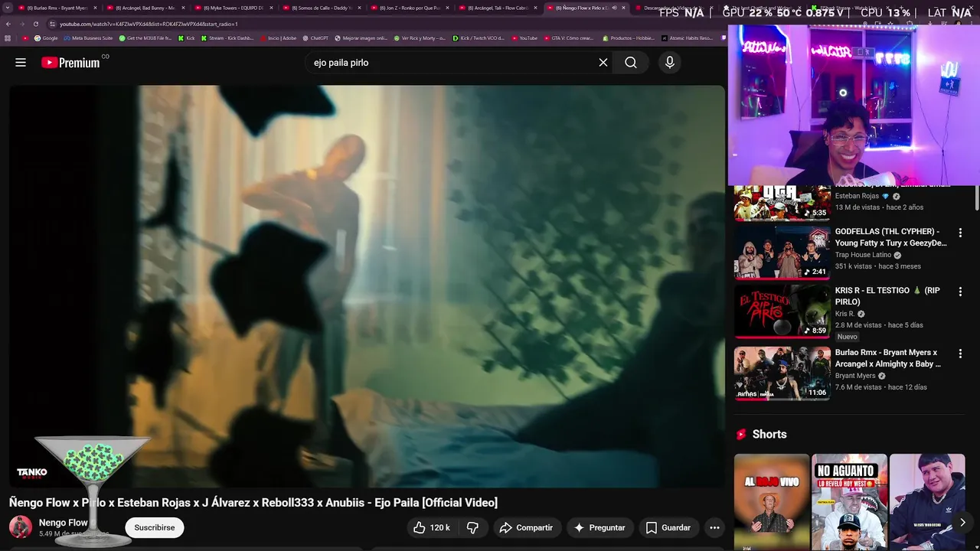Screen dimensions: 980x551
Task: Reload the page with the refresh icon
Action: [35, 24]
